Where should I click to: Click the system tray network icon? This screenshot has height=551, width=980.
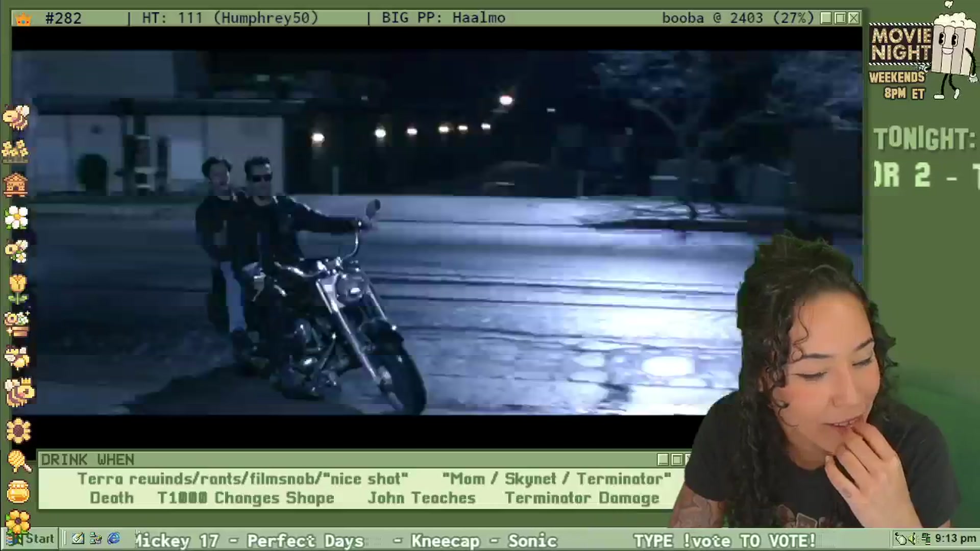[x=925, y=539]
